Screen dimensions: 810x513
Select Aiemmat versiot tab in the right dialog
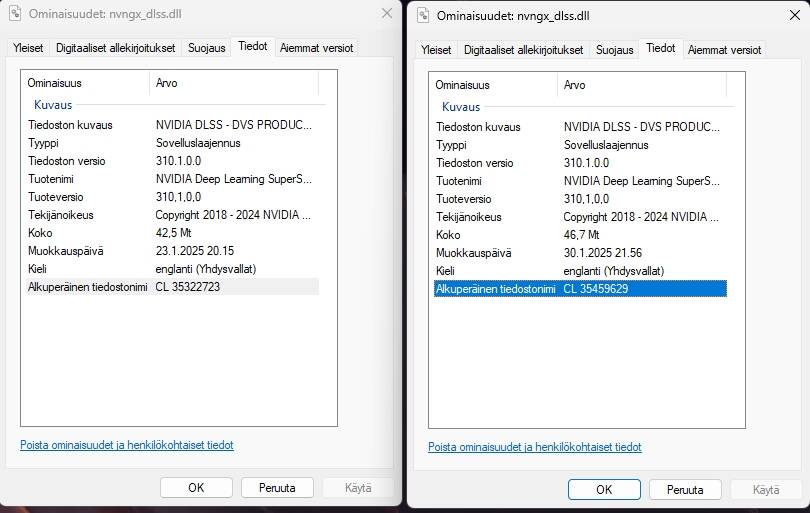point(725,50)
